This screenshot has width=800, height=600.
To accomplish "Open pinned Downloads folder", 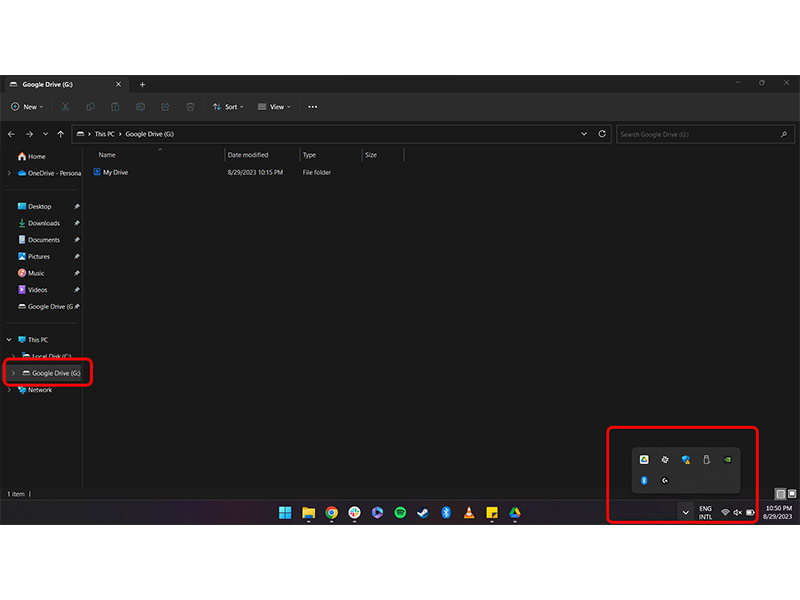I will [x=39, y=223].
